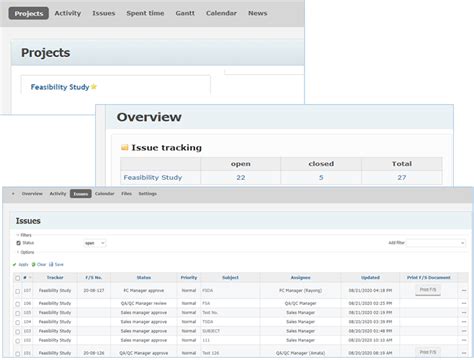
Task: Collapse the Filters section
Action: (x=24, y=235)
